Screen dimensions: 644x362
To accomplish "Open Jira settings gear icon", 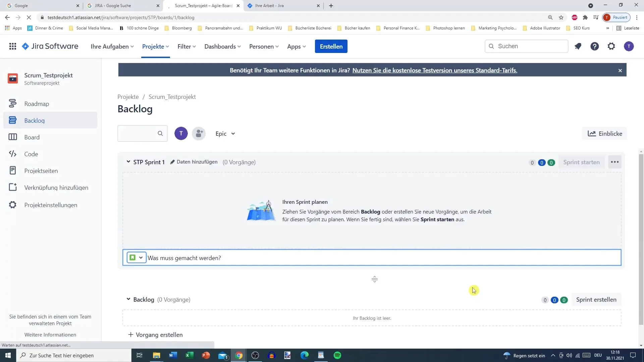I will (611, 46).
